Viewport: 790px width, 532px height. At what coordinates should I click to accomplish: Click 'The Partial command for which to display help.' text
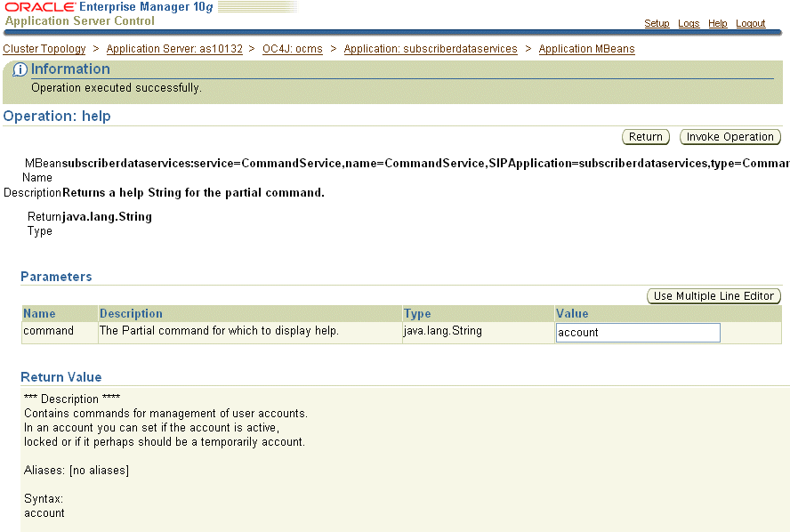pos(219,330)
